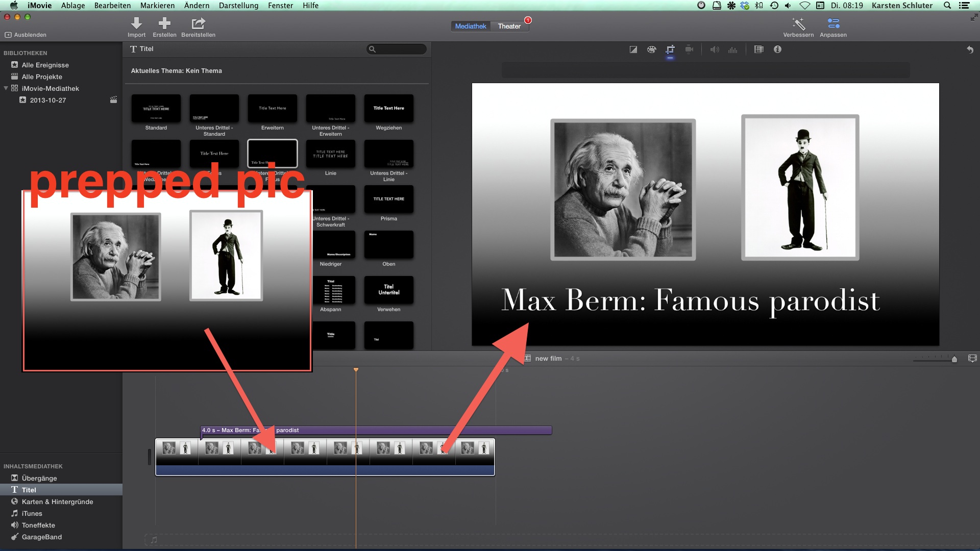Open the Bereitstellen share icon
This screenshot has width=980, height=551.
(198, 23)
